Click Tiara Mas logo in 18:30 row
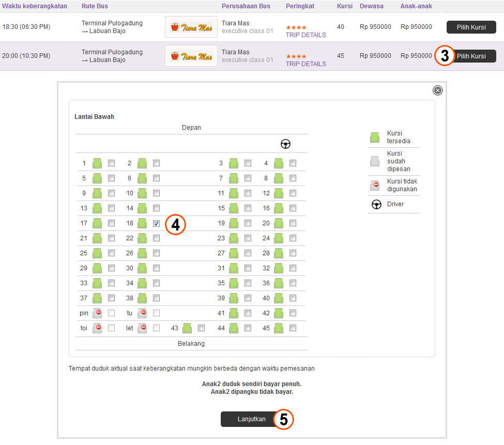Image resolution: width=504 pixels, height=445 pixels. click(191, 27)
